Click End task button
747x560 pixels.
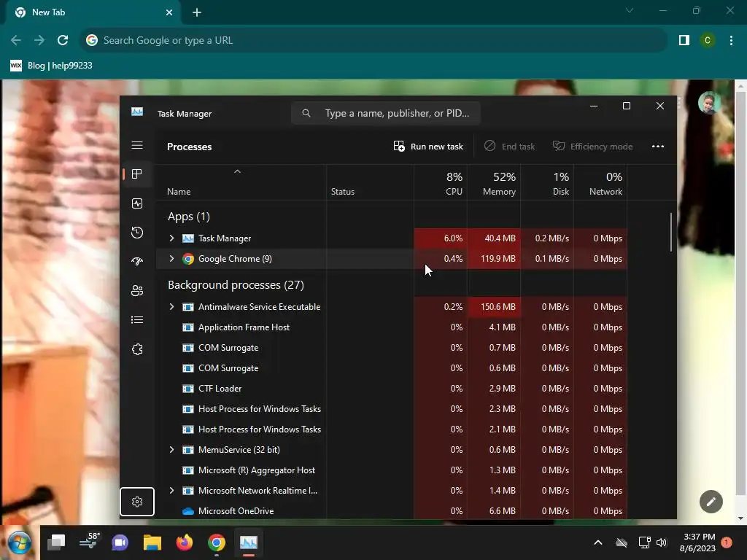point(509,146)
